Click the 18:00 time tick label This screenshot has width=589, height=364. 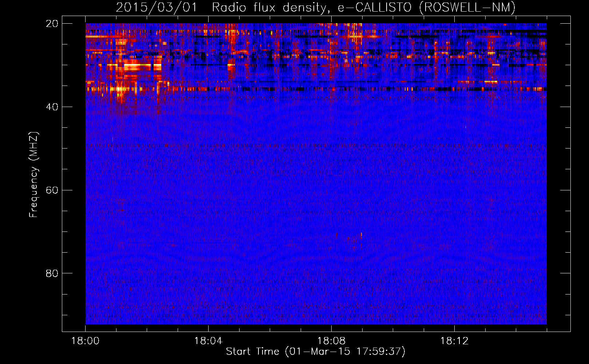tap(86, 341)
